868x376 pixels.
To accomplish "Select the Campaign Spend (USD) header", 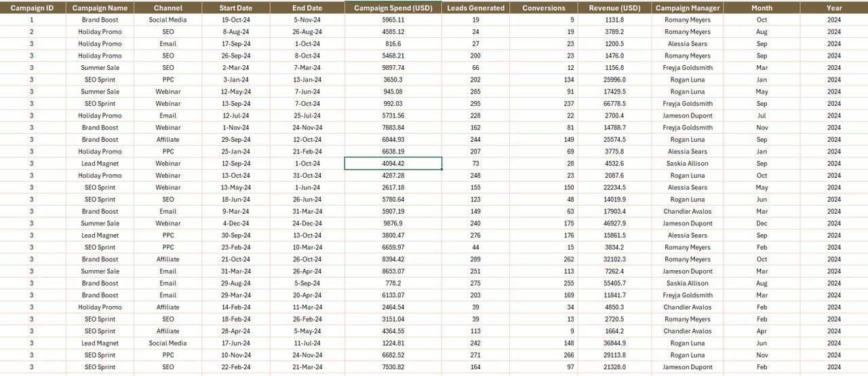I will pos(393,8).
